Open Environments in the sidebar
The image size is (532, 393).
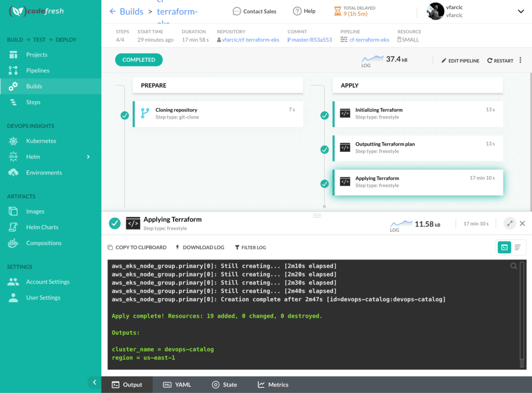click(x=44, y=172)
